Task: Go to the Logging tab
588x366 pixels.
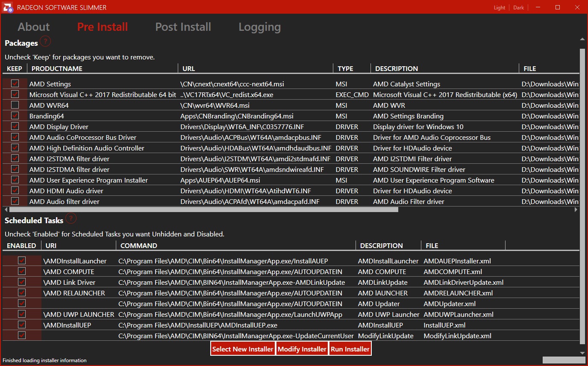Action: [260, 27]
